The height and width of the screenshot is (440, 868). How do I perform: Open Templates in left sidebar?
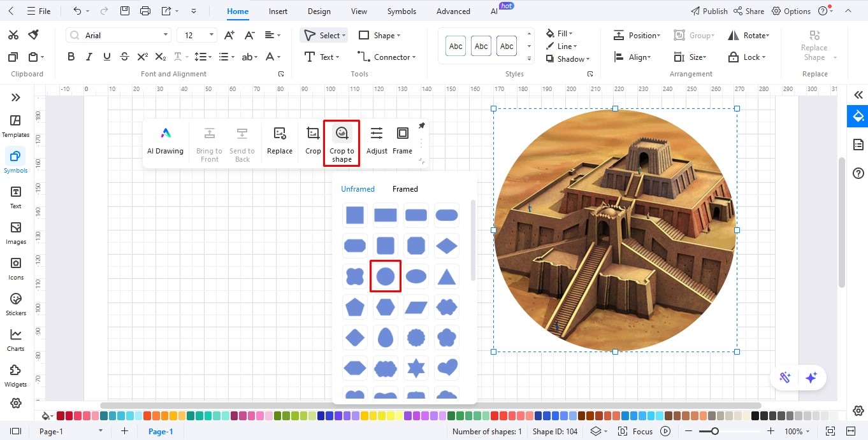[x=16, y=126]
